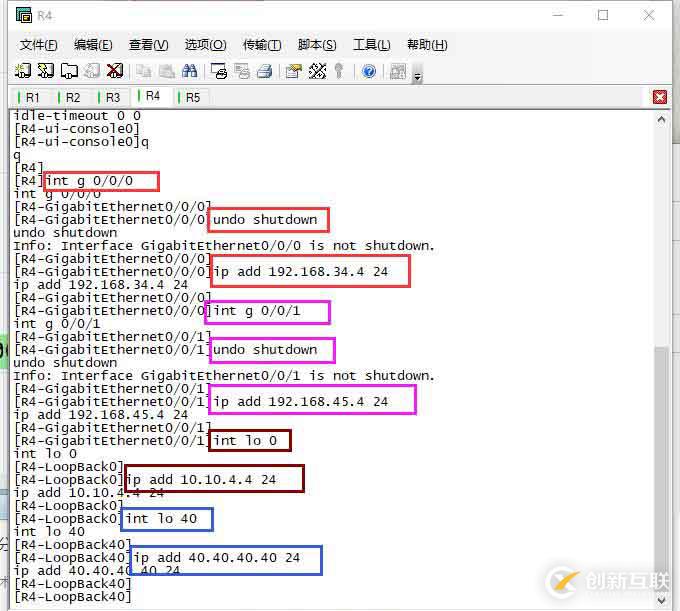Image resolution: width=680 pixels, height=611 pixels.
Task: Click the SecureCRT icon in the title bar
Action: click(24, 15)
